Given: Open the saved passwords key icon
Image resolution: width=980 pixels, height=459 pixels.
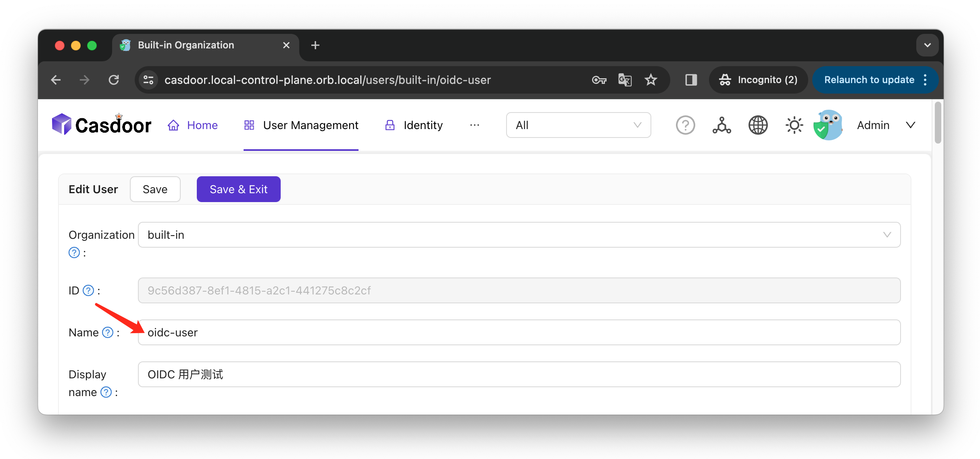Looking at the screenshot, I should pyautogui.click(x=599, y=80).
